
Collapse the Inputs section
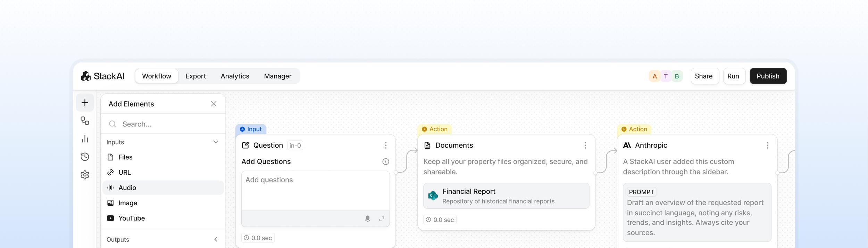point(216,142)
